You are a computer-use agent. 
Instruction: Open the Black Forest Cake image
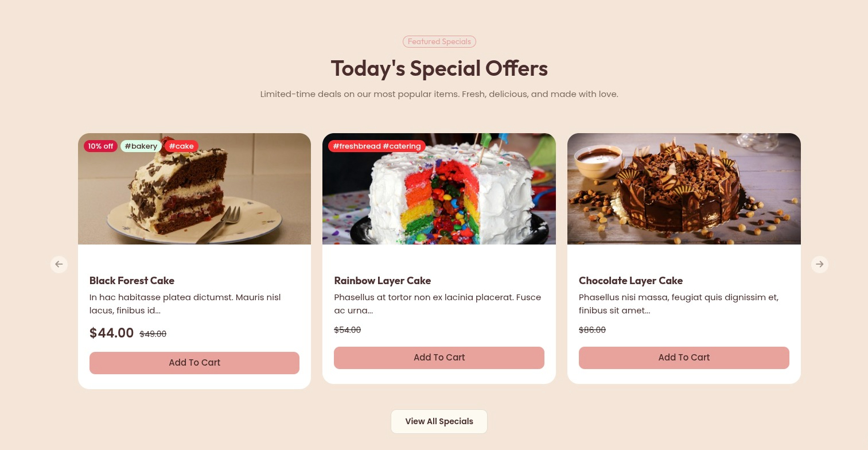pyautogui.click(x=194, y=189)
